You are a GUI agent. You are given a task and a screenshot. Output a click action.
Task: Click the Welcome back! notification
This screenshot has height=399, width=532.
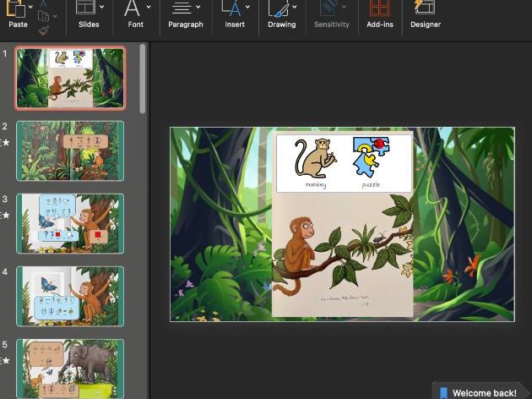click(482, 392)
